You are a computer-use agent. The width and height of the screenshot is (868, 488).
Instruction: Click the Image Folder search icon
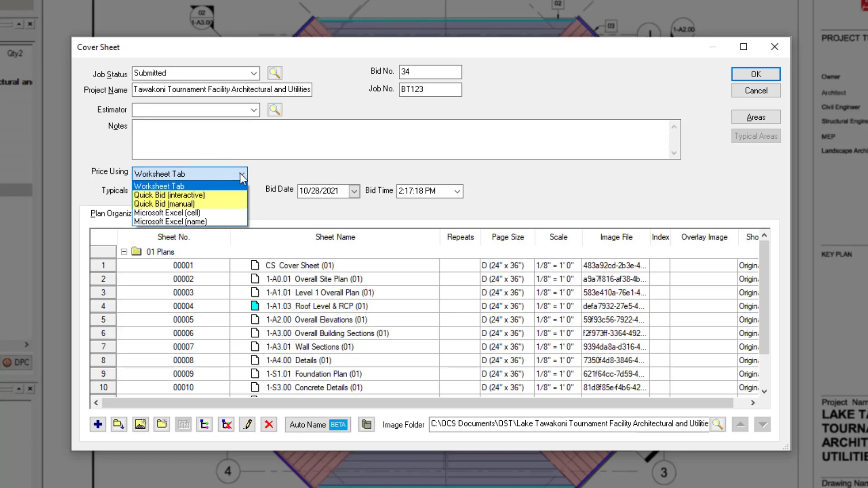pos(718,424)
